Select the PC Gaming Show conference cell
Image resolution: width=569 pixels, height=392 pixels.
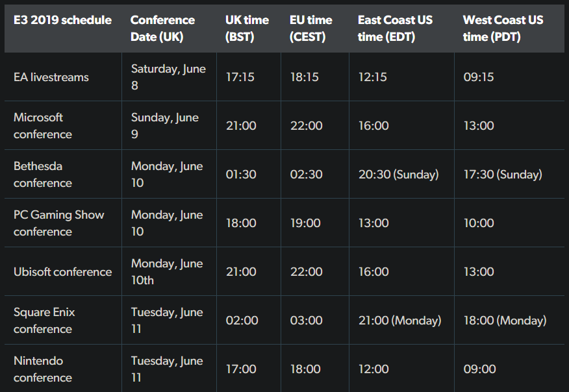tap(59, 223)
